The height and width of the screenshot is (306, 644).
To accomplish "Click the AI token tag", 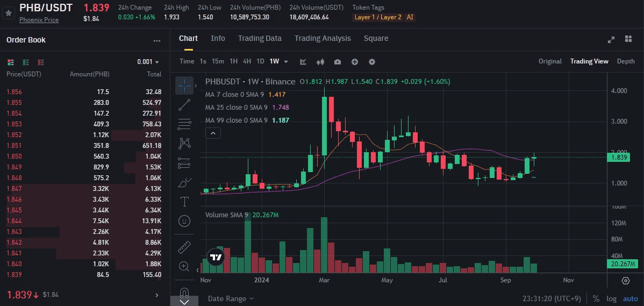I will point(410,17).
